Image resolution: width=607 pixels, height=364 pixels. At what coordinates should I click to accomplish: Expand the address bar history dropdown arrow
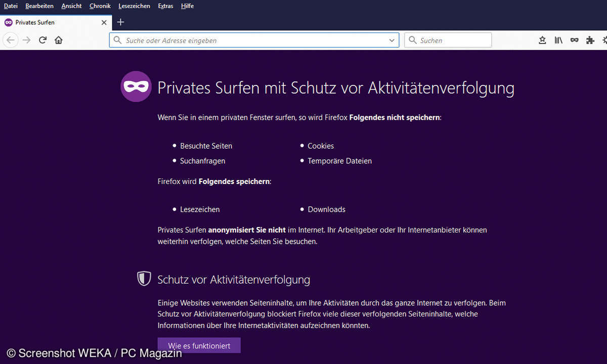point(392,40)
